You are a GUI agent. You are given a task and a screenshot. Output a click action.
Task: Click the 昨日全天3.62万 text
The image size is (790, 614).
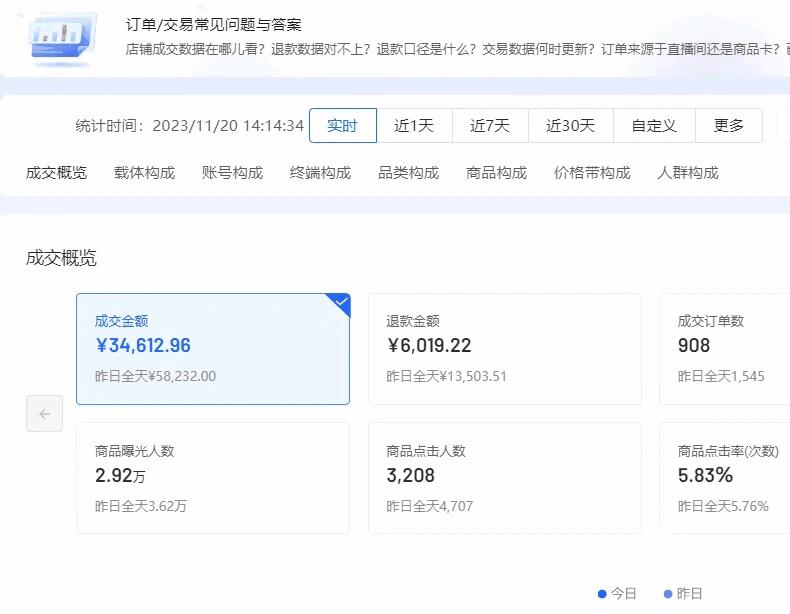pos(141,506)
